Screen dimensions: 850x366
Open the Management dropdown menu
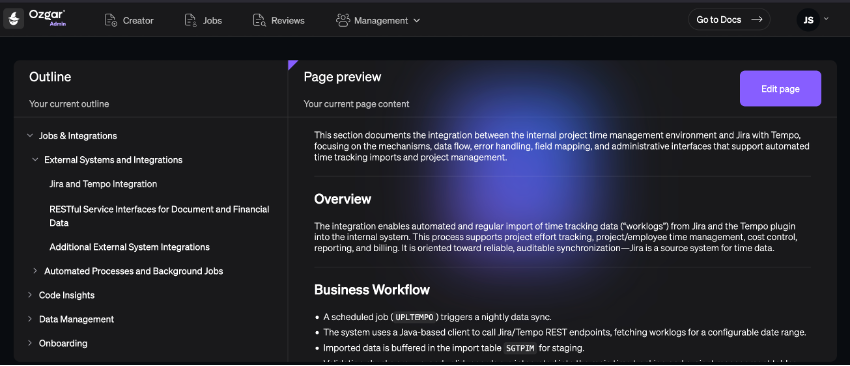378,21
